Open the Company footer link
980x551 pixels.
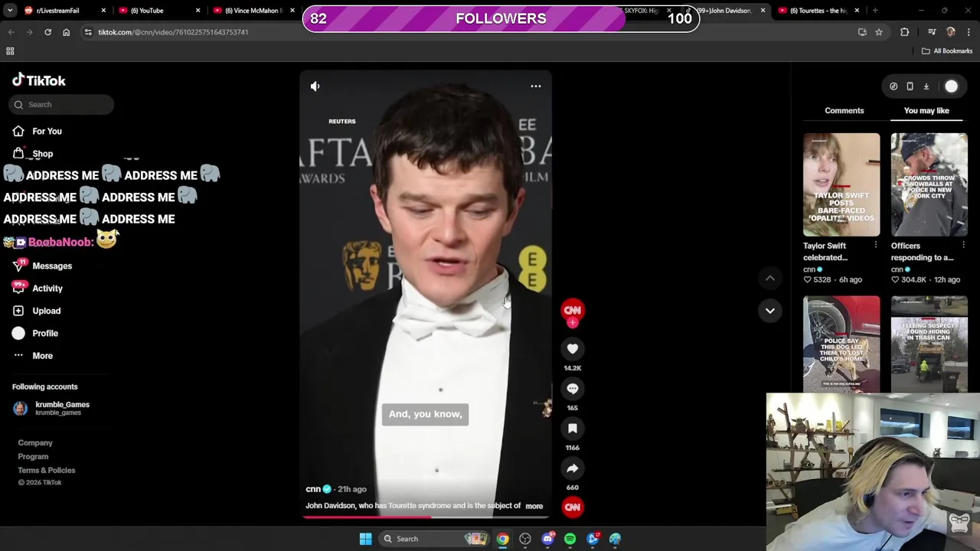pos(35,443)
